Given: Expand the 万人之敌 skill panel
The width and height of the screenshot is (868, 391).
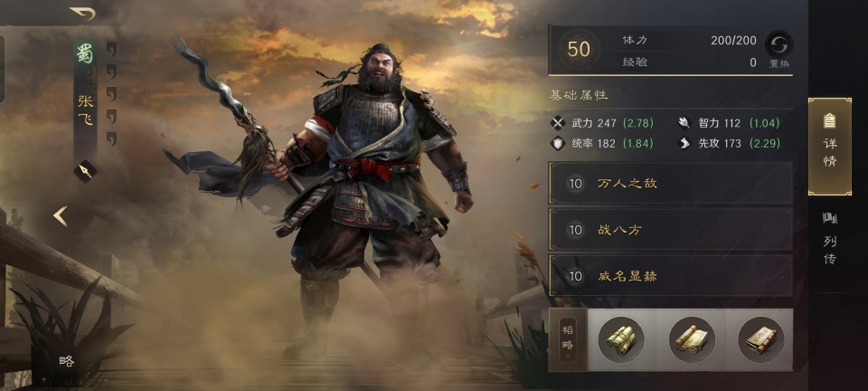Looking at the screenshot, I should pos(670,184).
